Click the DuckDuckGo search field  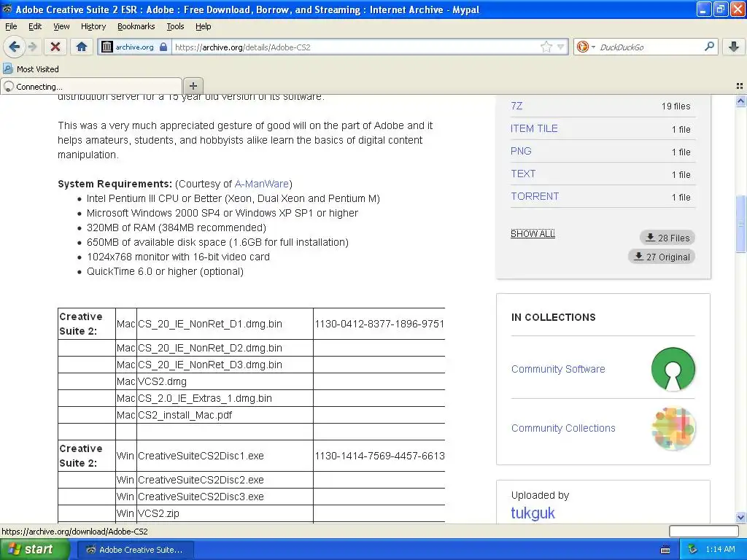pyautogui.click(x=650, y=47)
